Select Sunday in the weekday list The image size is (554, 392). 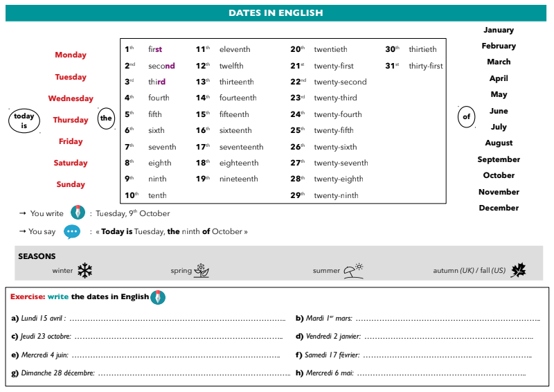(x=71, y=184)
